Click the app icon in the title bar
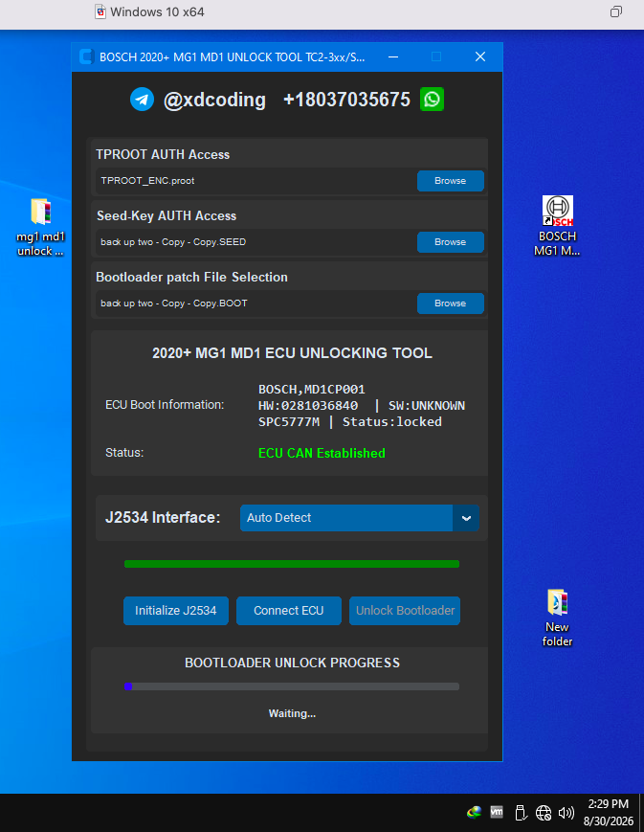The height and width of the screenshot is (832, 644). 86,56
